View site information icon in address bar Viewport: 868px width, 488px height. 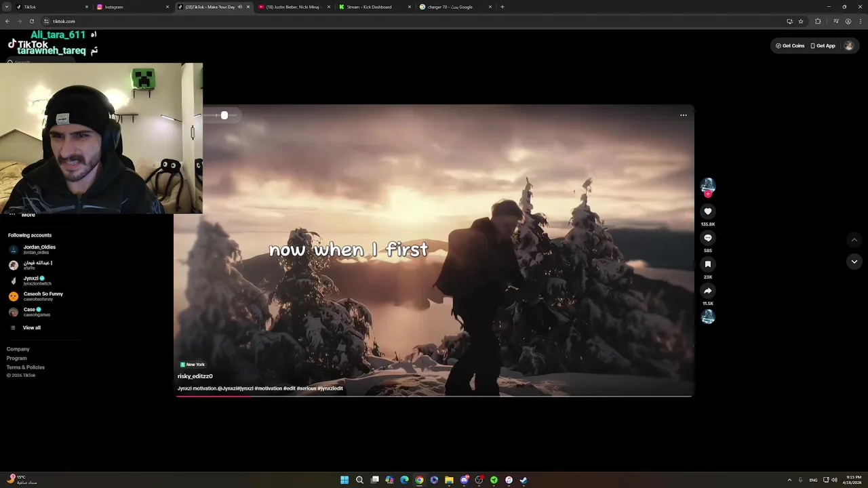(x=47, y=21)
